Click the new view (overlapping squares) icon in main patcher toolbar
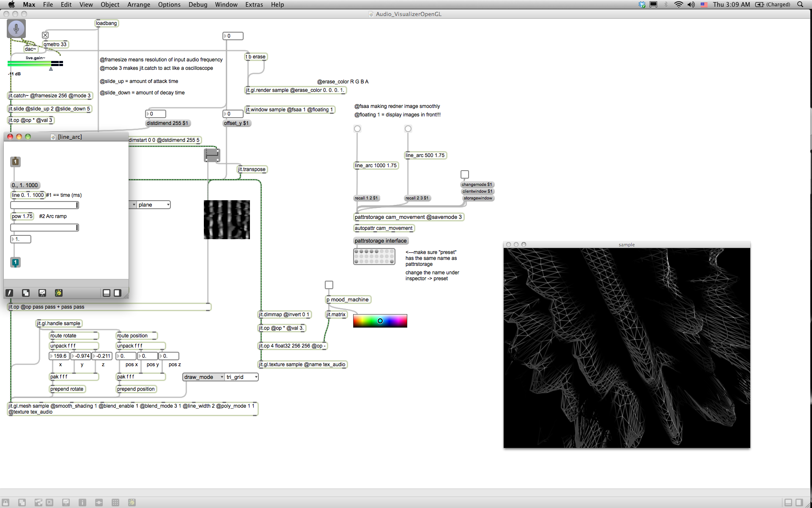 (x=22, y=502)
